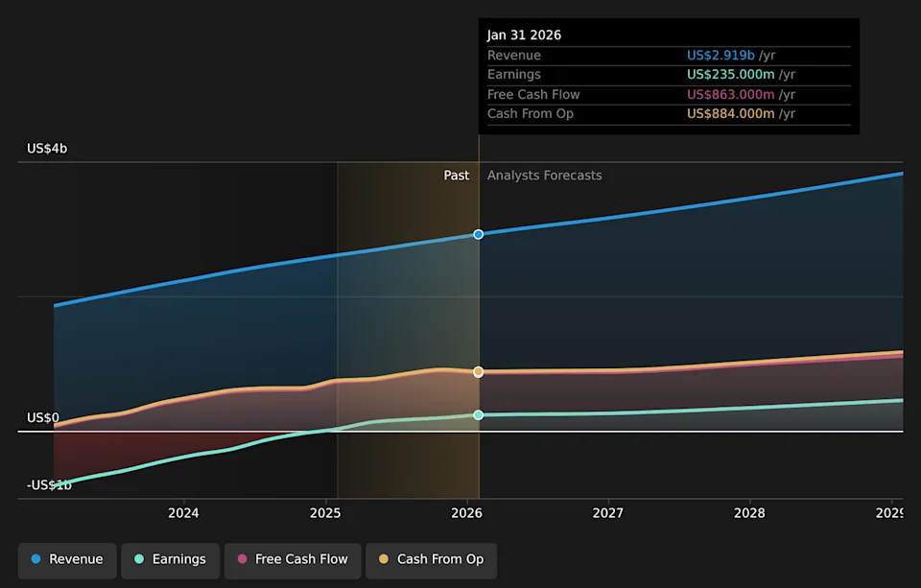The image size is (921, 588).
Task: Click the teal Earnings dot in the legend
Action: [x=140, y=559]
